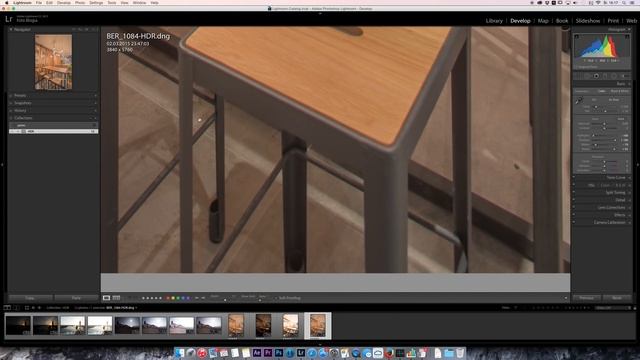Pick the White Balance Selector eyedropper

click(x=579, y=101)
